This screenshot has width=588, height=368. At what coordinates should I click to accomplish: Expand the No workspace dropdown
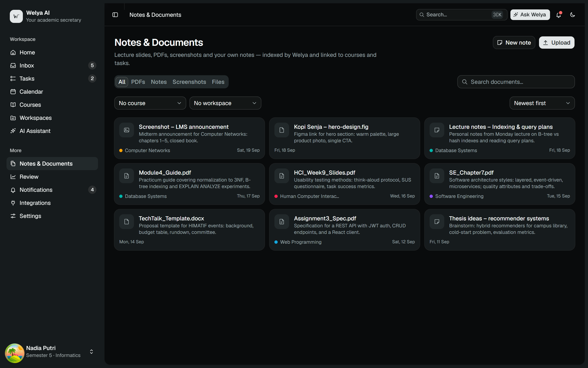click(225, 103)
